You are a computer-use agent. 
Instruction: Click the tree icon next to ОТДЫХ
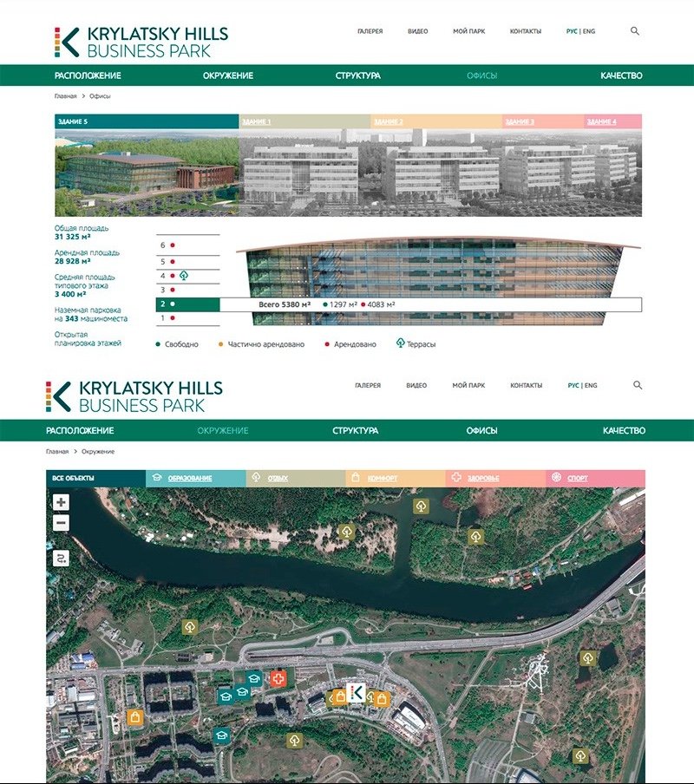click(257, 478)
